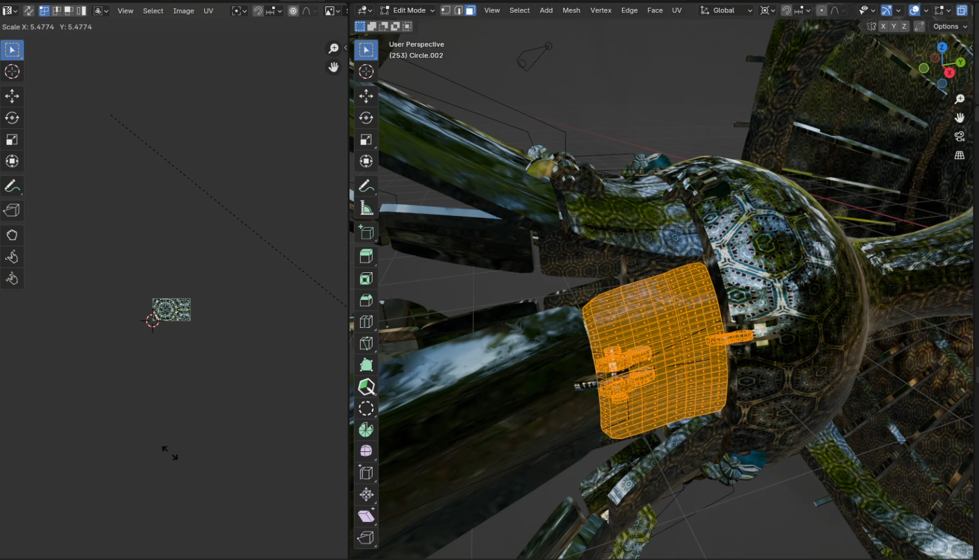The image size is (979, 560).
Task: Select the UV editor Grab sculpt tool
Action: [x=12, y=235]
